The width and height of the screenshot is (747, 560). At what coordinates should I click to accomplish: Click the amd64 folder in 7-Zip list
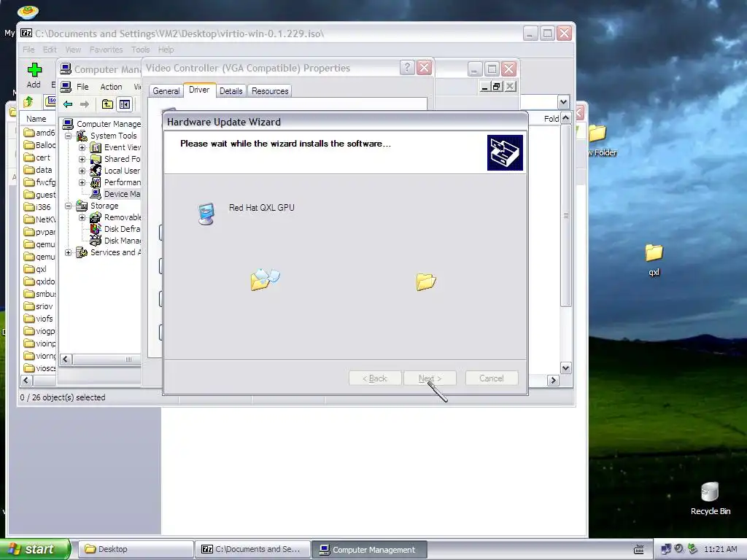(x=39, y=133)
